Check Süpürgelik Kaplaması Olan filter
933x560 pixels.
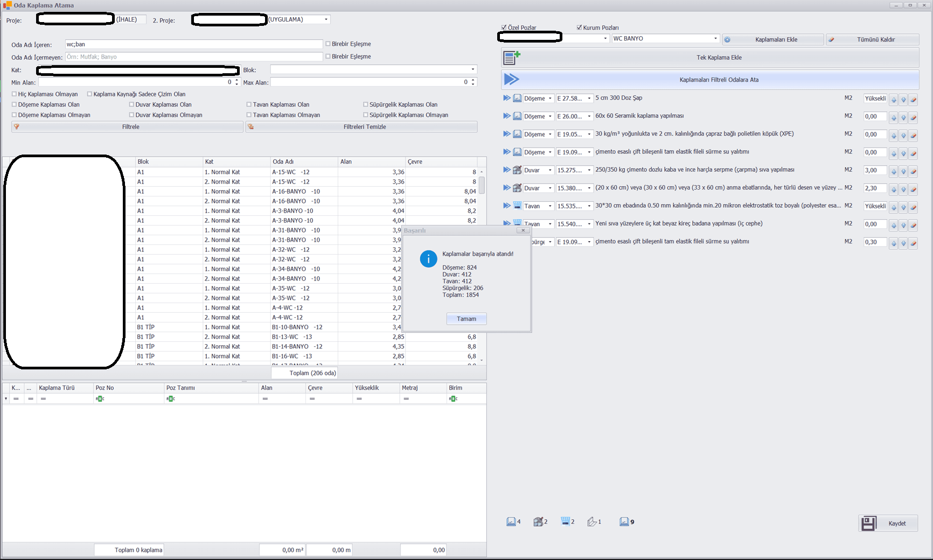coord(366,104)
